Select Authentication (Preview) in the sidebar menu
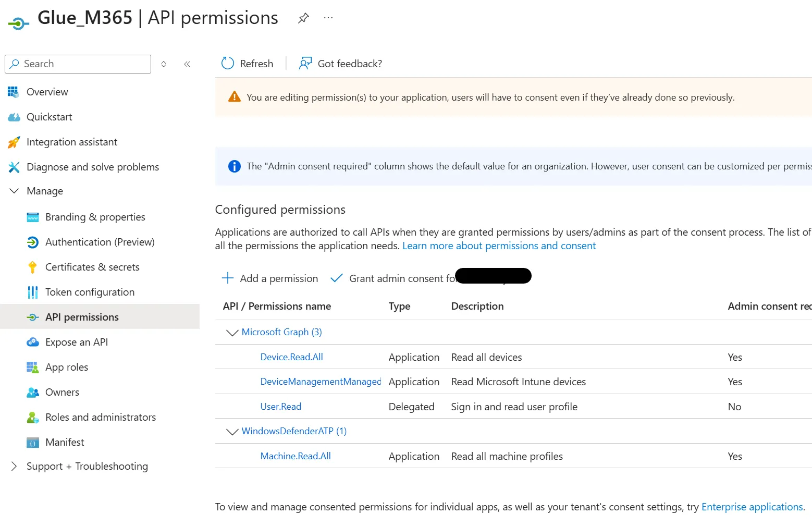Screen dimensions: 812x526 [x=100, y=241]
